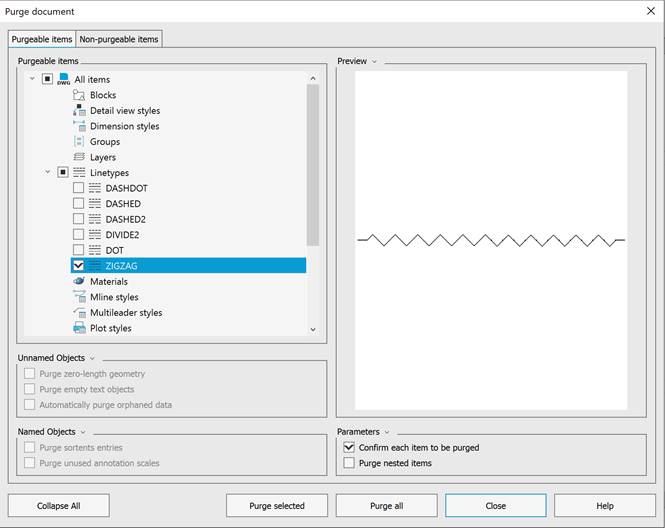Select the Multileader styles tree item

pos(126,313)
